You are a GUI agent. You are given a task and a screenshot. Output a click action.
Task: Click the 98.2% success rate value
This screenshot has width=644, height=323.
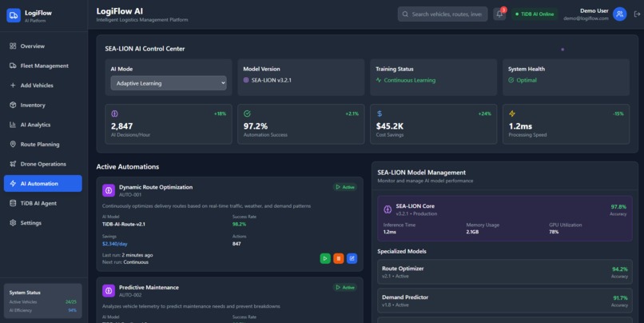[239, 225]
